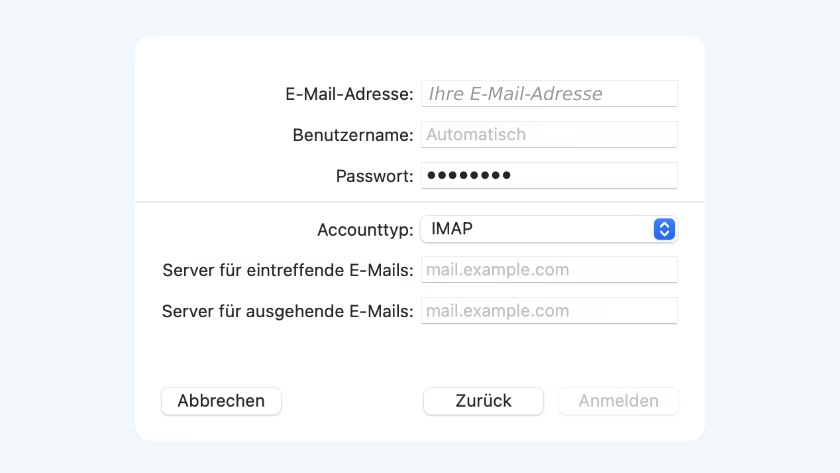
Task: Focus the E-Mail-Adresse input field
Action: pos(549,94)
